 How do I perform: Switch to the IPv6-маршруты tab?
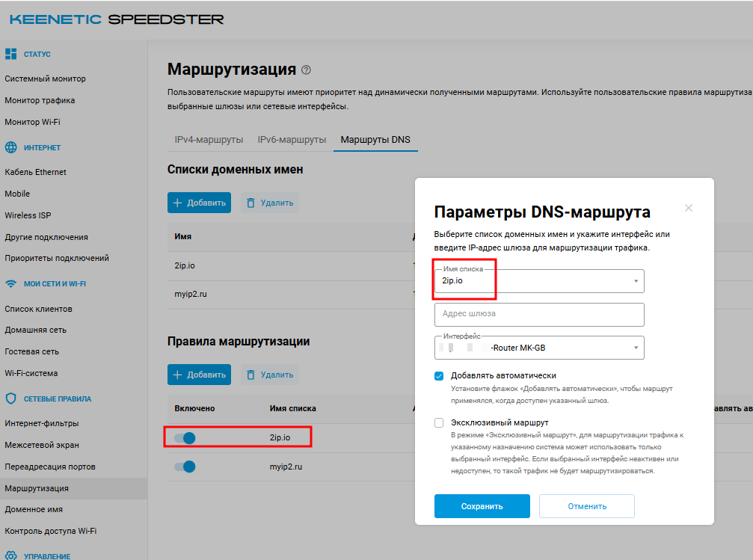(x=292, y=140)
